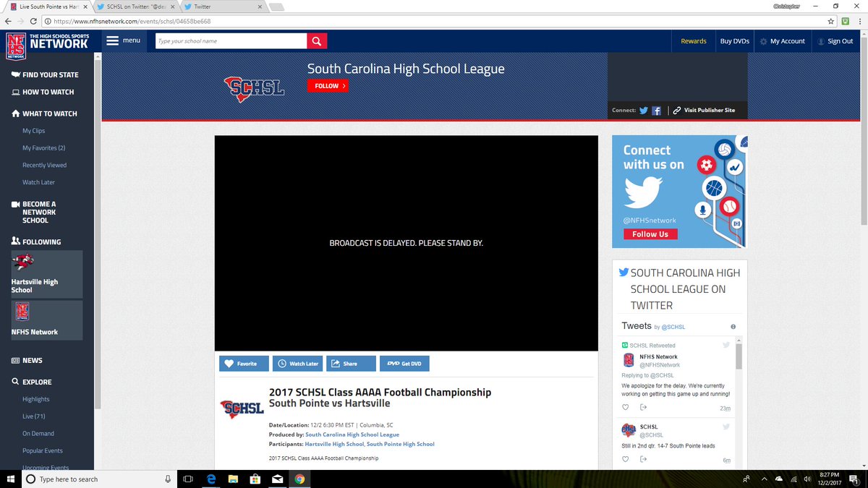
Task: Open Hartsville High School following card
Action: coord(47,274)
